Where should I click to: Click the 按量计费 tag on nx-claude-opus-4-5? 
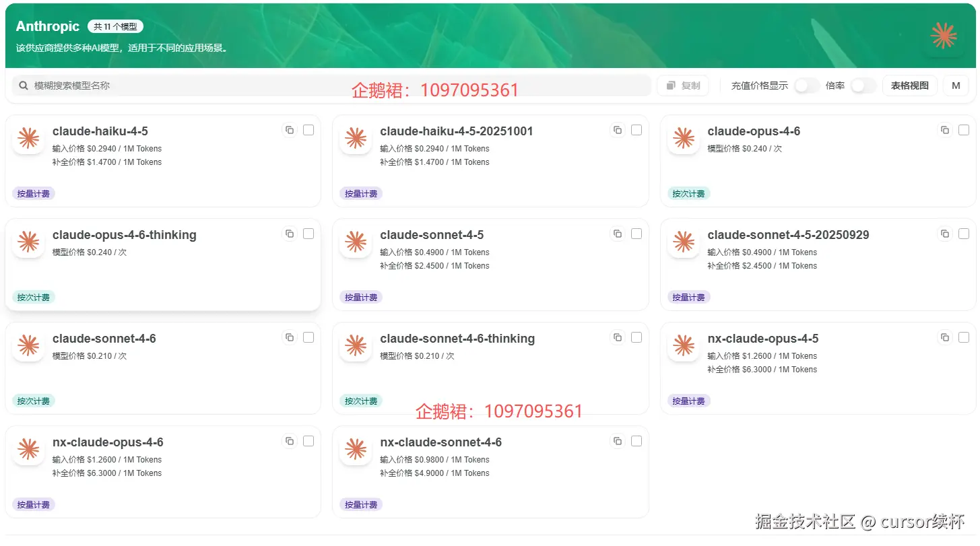(688, 401)
